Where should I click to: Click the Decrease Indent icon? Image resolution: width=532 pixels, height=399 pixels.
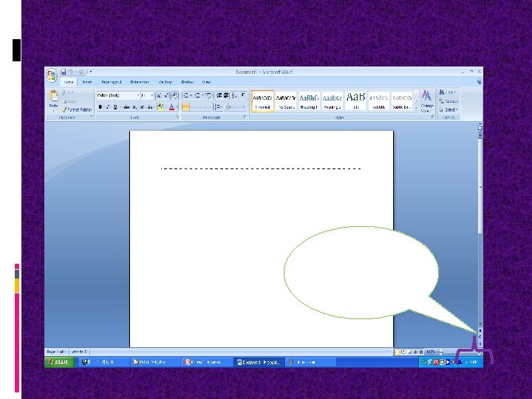(x=219, y=95)
